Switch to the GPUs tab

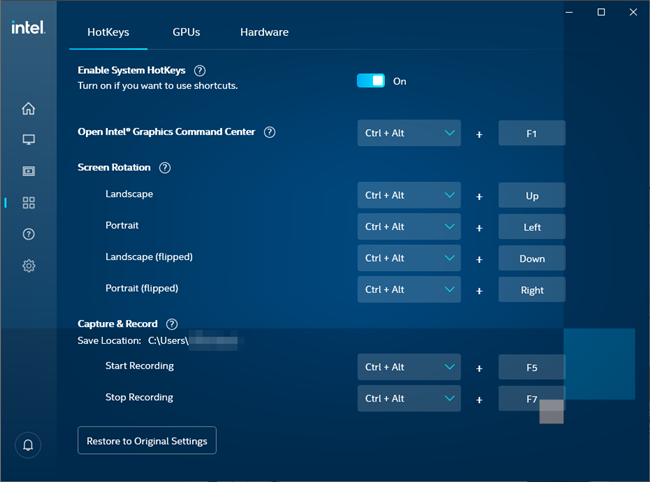(x=186, y=32)
